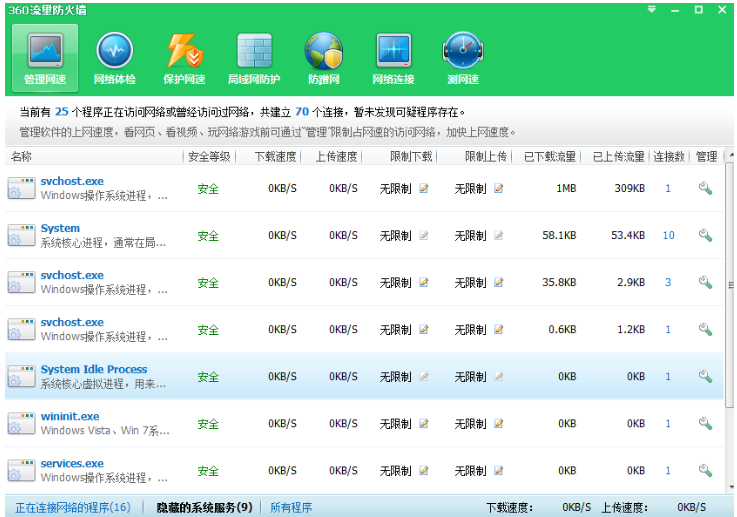Sort by 已下载流量 column header
The width and height of the screenshot is (737, 517).
click(x=550, y=157)
